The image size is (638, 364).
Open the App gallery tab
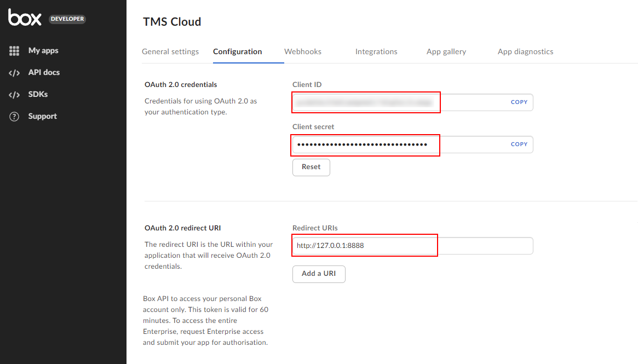(446, 51)
